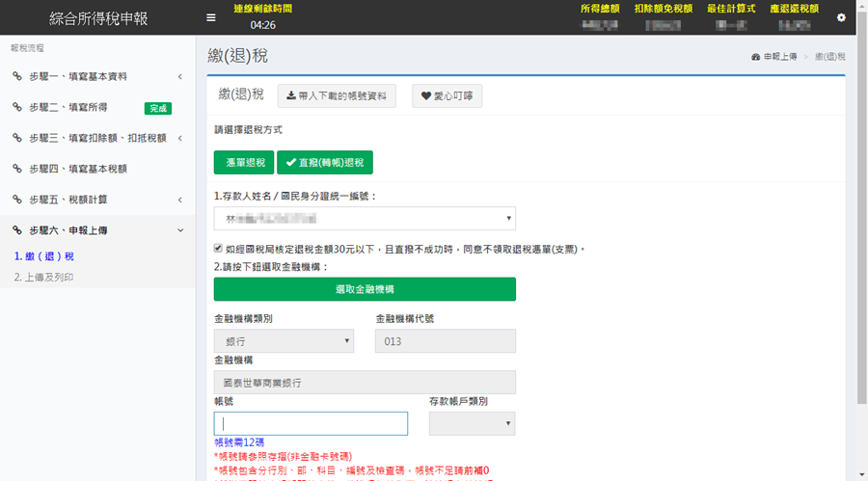Open the 存款帳戶類別 dropdown
This screenshot has height=481, width=868.
(x=472, y=424)
